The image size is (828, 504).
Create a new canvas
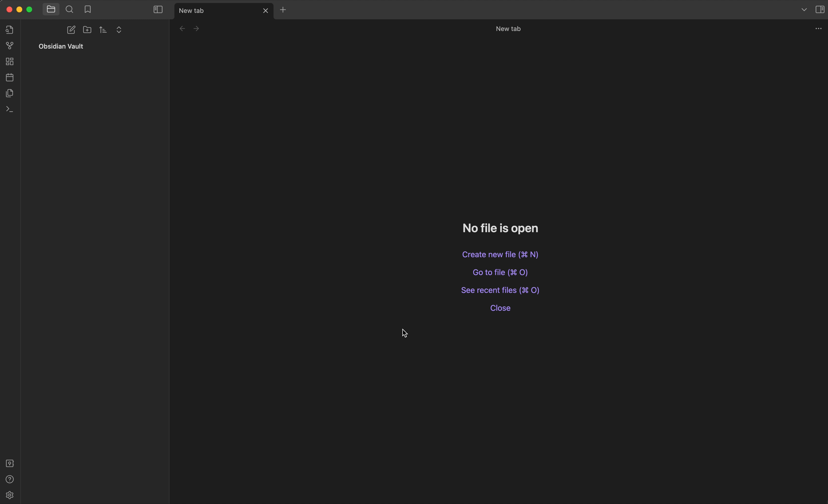[9, 61]
